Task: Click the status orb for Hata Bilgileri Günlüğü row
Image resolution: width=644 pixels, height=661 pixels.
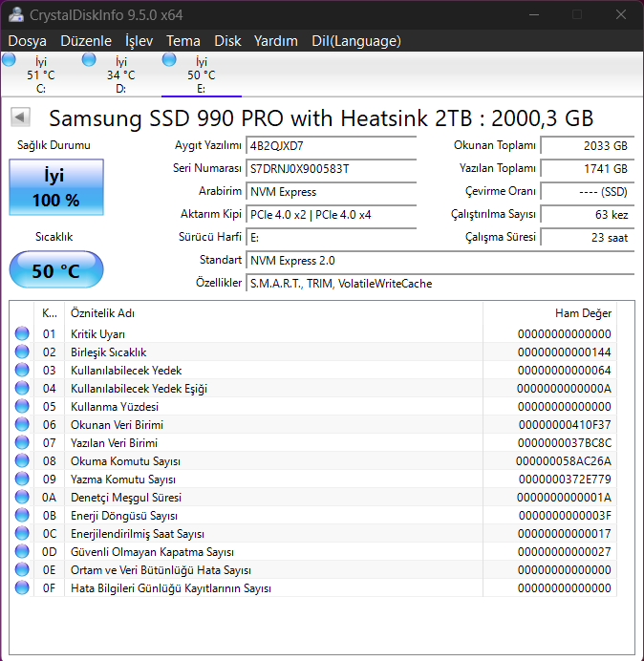Action: (22, 587)
